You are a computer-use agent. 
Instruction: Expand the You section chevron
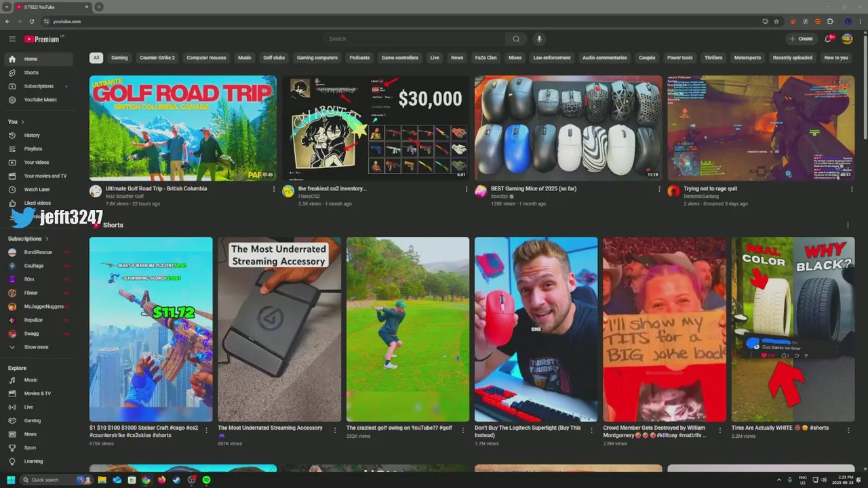pos(22,122)
